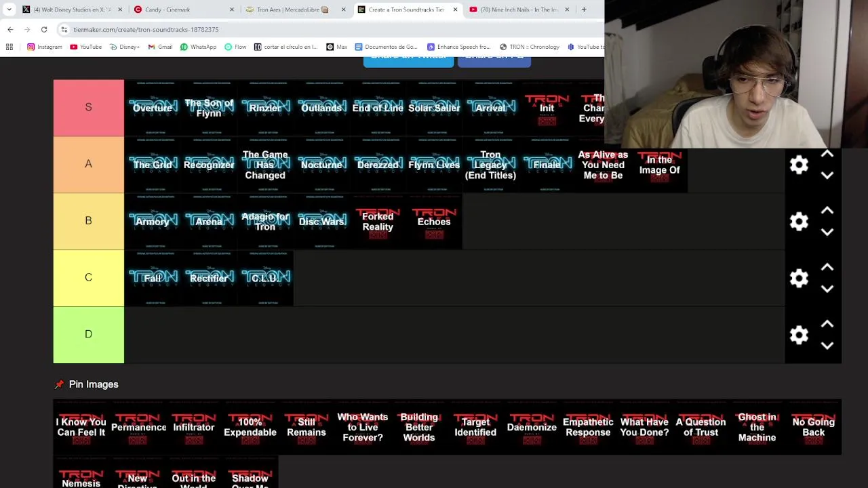The image size is (868, 488).
Task: Pick unranked Infiltrator tile
Action: click(x=194, y=427)
